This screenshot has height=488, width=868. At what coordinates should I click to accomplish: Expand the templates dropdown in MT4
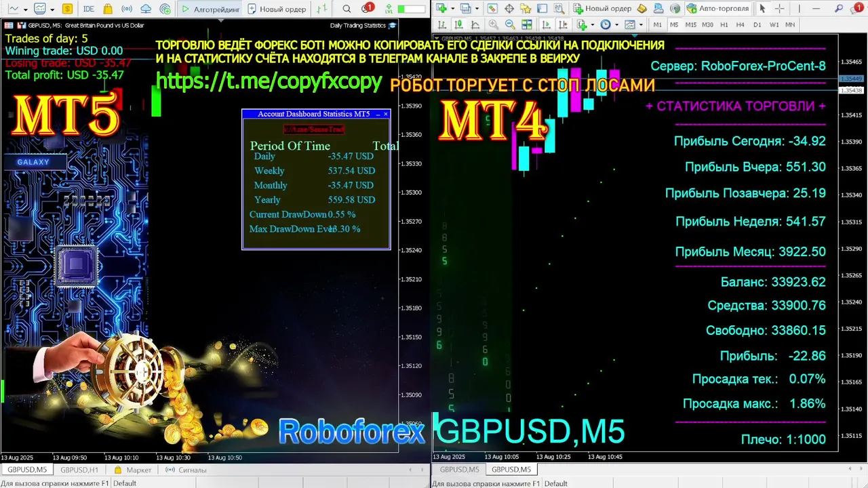pos(641,25)
